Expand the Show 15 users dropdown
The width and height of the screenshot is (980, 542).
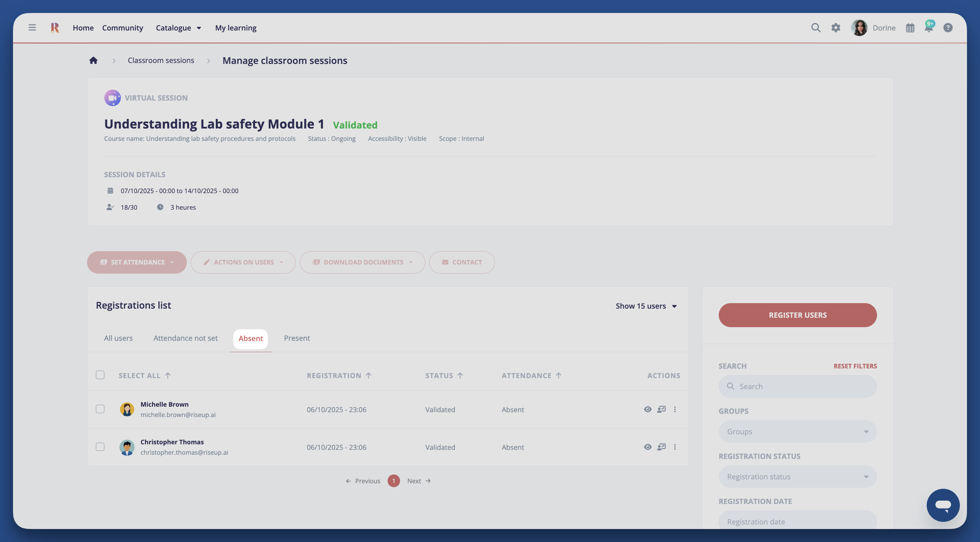click(646, 306)
